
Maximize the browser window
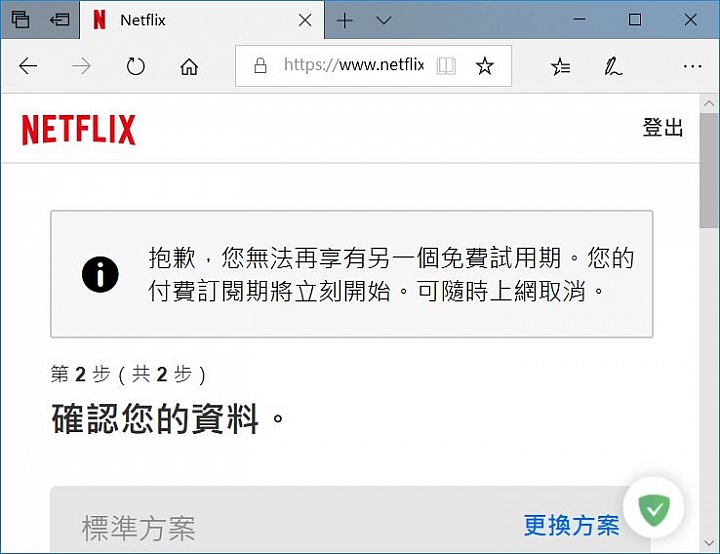pyautogui.click(x=635, y=20)
